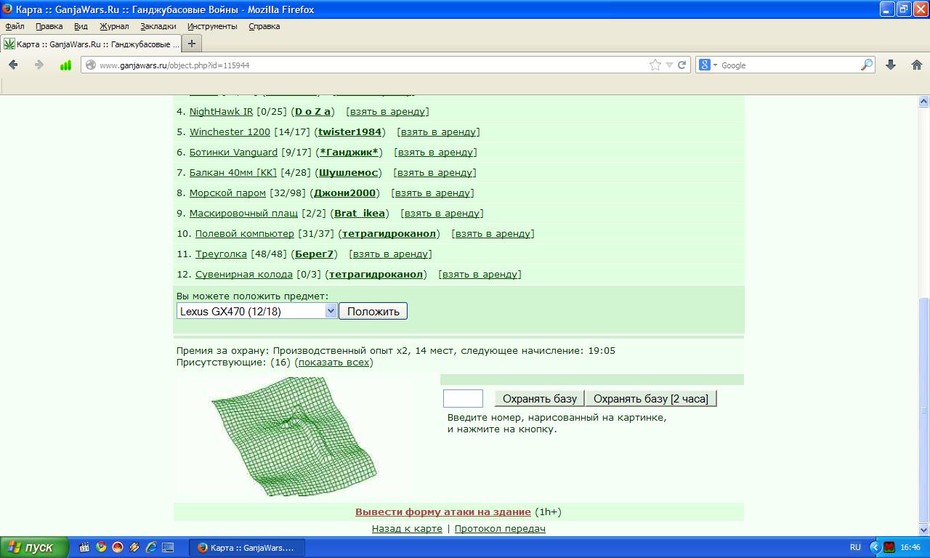Select the Карта GanjaWars taskbar button

[x=247, y=547]
